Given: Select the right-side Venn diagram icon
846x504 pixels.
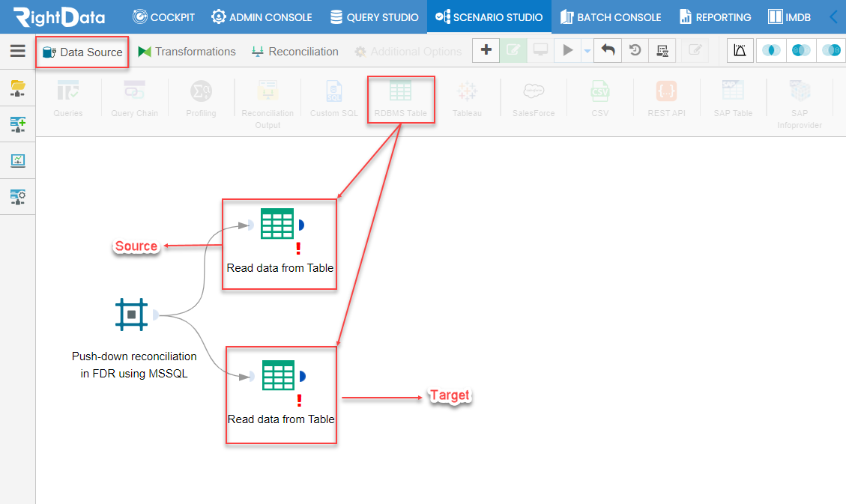Looking at the screenshot, I should pyautogui.click(x=831, y=50).
